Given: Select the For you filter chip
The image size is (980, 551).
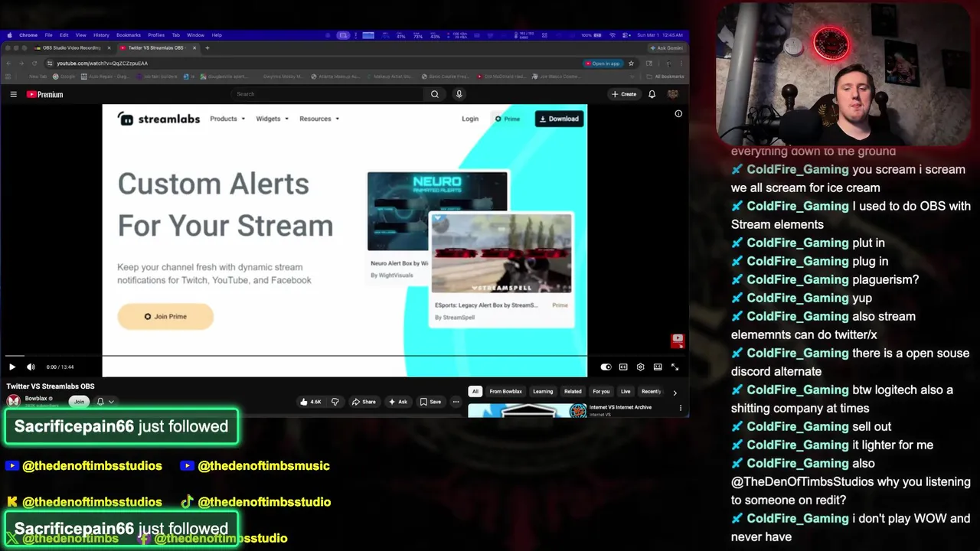Looking at the screenshot, I should tap(601, 392).
